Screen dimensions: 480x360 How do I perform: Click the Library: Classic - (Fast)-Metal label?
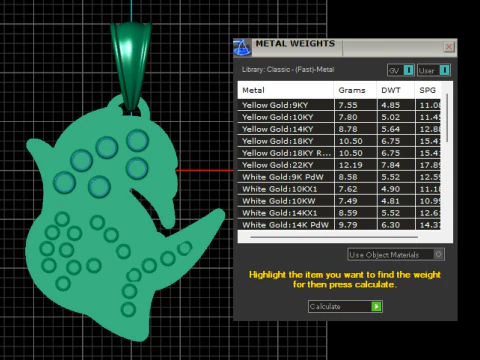click(x=288, y=70)
